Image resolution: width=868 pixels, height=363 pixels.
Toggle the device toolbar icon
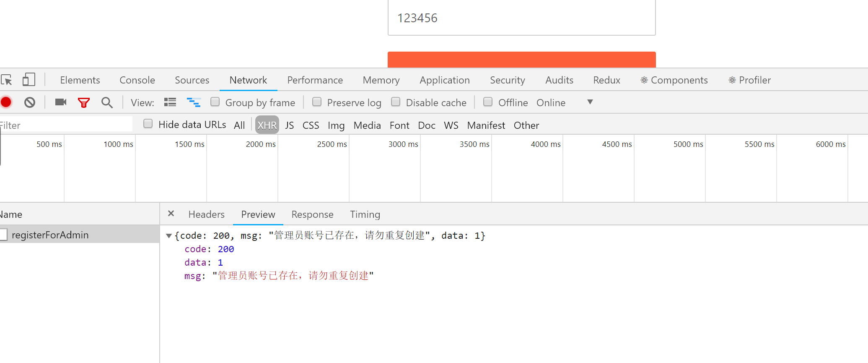(29, 80)
